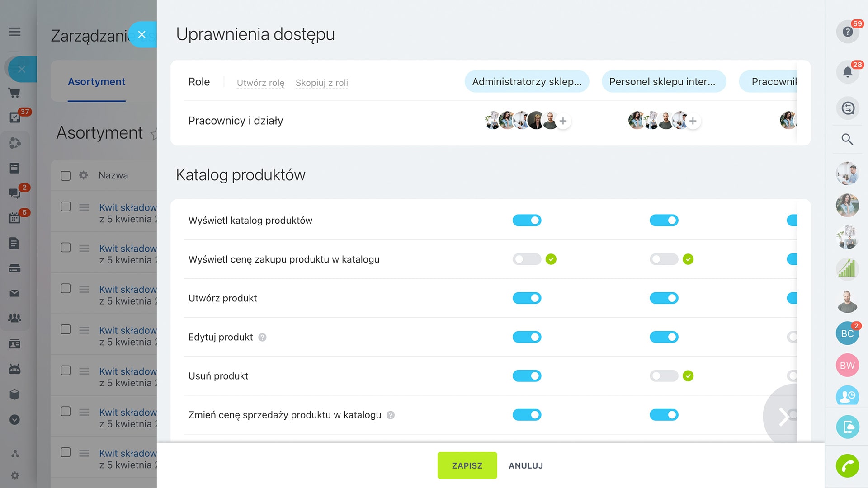The width and height of the screenshot is (868, 488).
Task: Open the shopping cart sidebar icon
Action: click(x=14, y=93)
